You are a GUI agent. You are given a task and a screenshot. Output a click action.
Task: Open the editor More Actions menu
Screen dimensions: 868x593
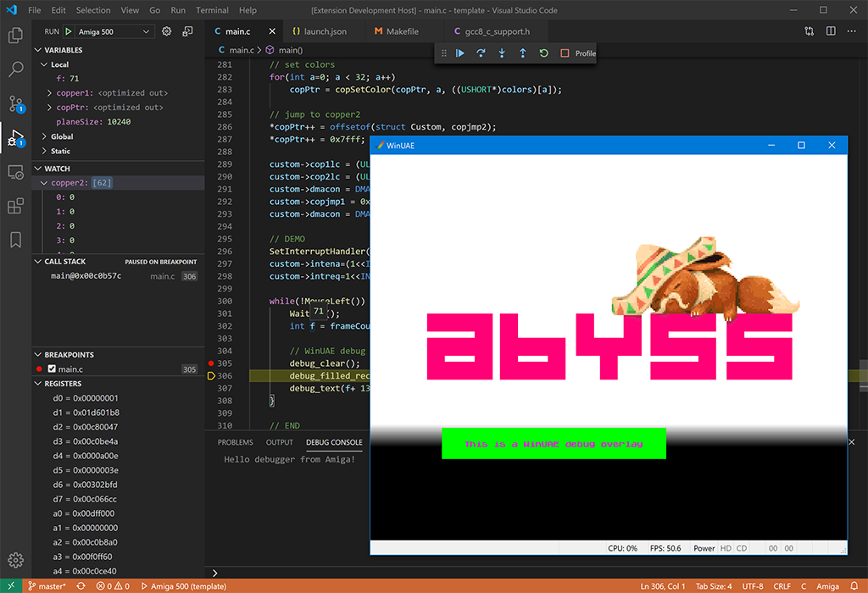pyautogui.click(x=851, y=31)
